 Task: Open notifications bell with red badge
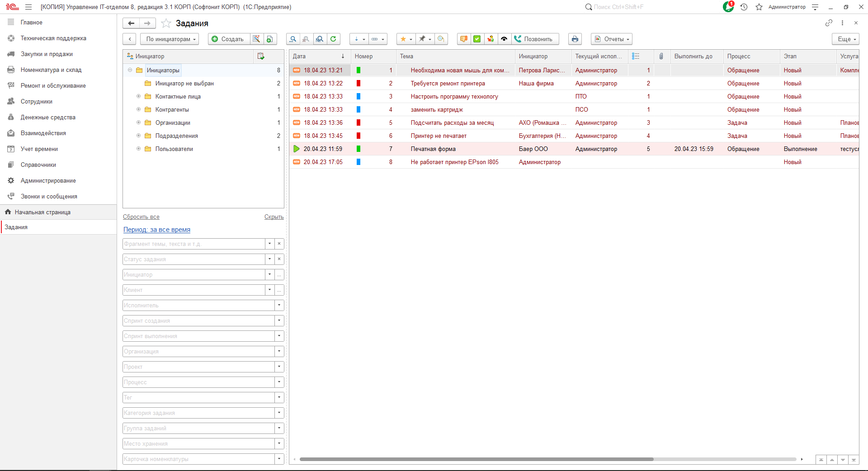point(728,7)
